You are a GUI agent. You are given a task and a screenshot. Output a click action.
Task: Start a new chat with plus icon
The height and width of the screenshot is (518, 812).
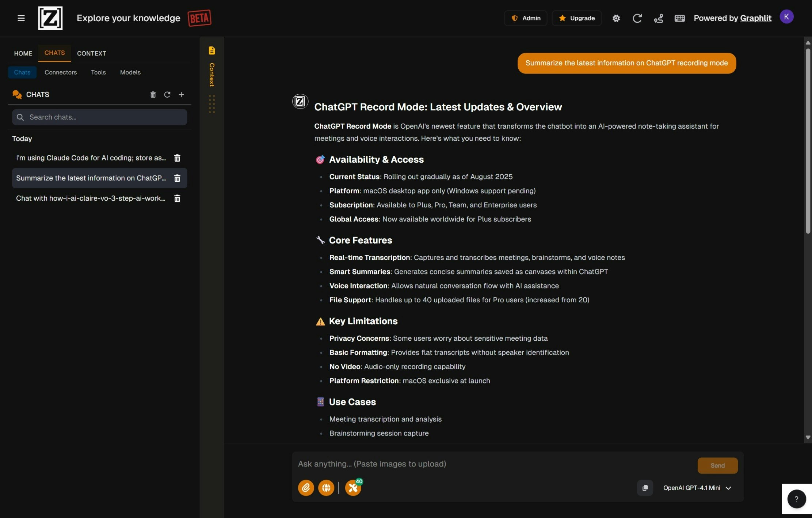tap(181, 95)
